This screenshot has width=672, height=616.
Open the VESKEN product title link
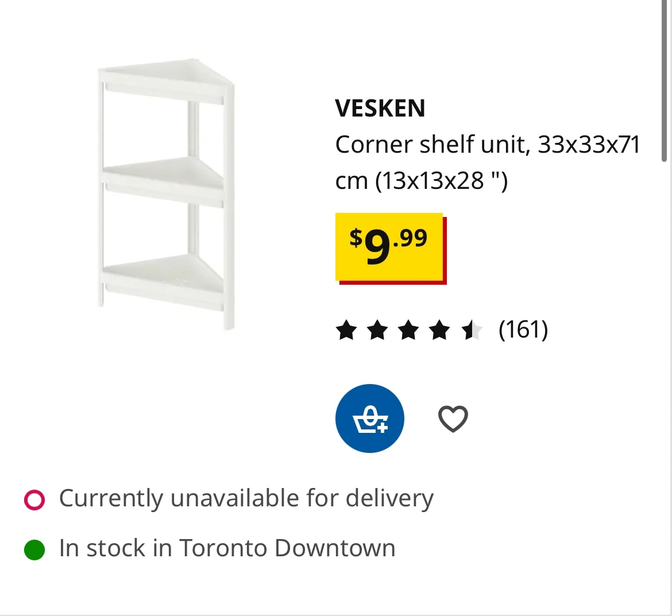(x=380, y=108)
